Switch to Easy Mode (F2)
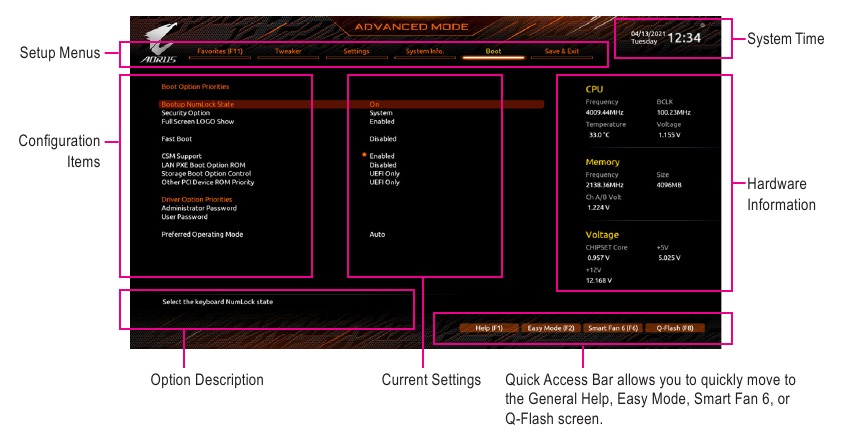Viewport: 847px width, 431px height. click(x=550, y=327)
